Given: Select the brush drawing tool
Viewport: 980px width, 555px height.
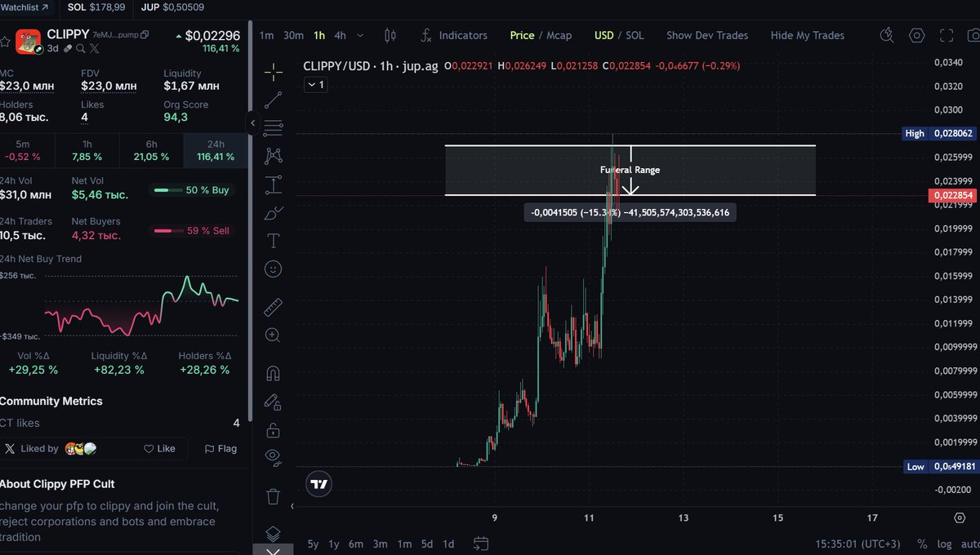Looking at the screenshot, I should (274, 213).
